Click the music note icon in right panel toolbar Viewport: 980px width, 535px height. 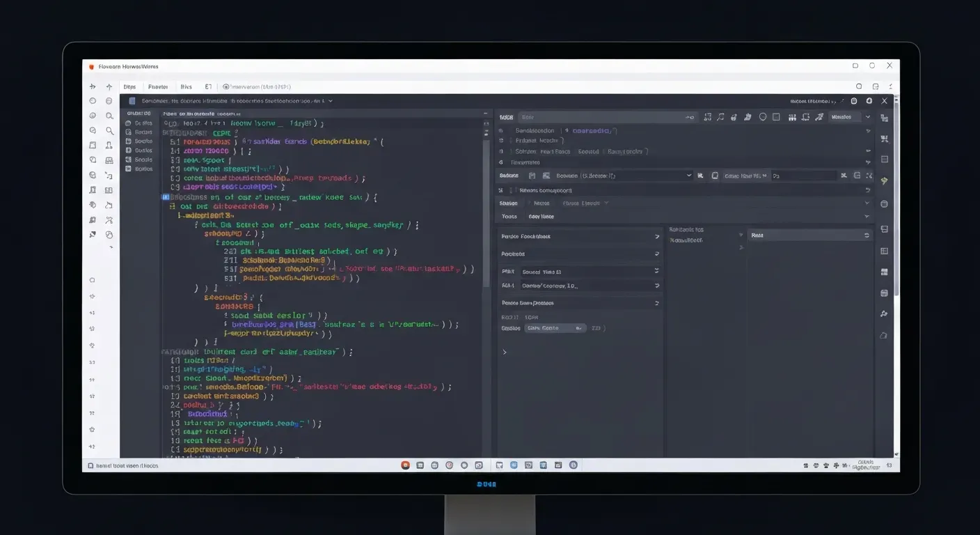pyautogui.click(x=720, y=118)
